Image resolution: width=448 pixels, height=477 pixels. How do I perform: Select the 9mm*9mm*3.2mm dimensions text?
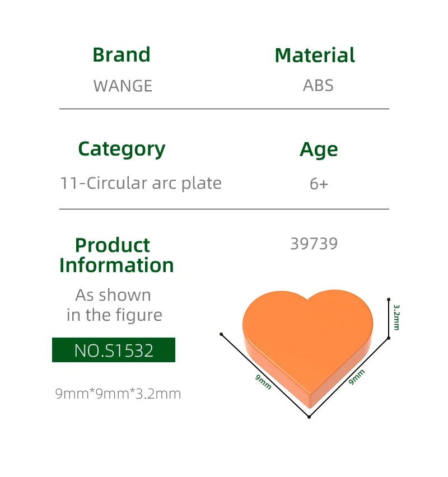118,394
